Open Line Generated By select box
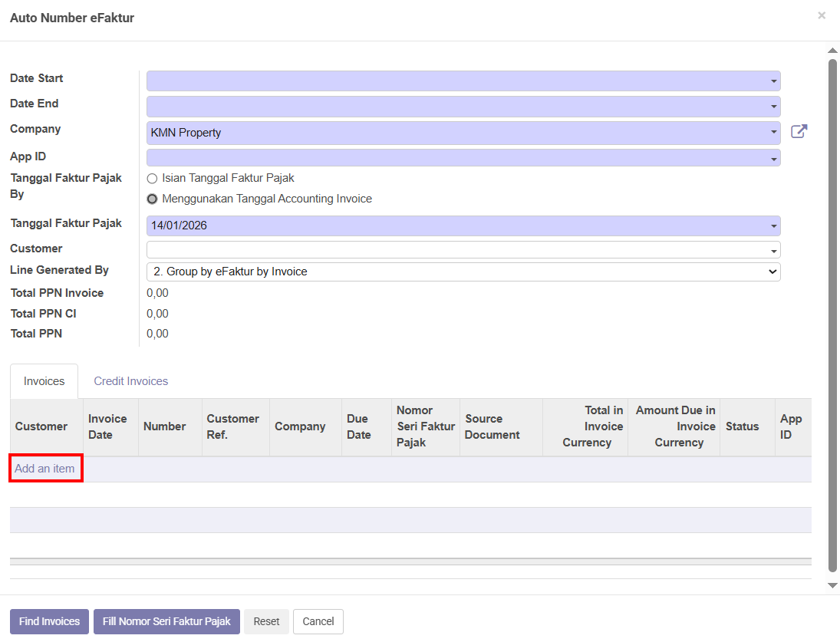 463,272
